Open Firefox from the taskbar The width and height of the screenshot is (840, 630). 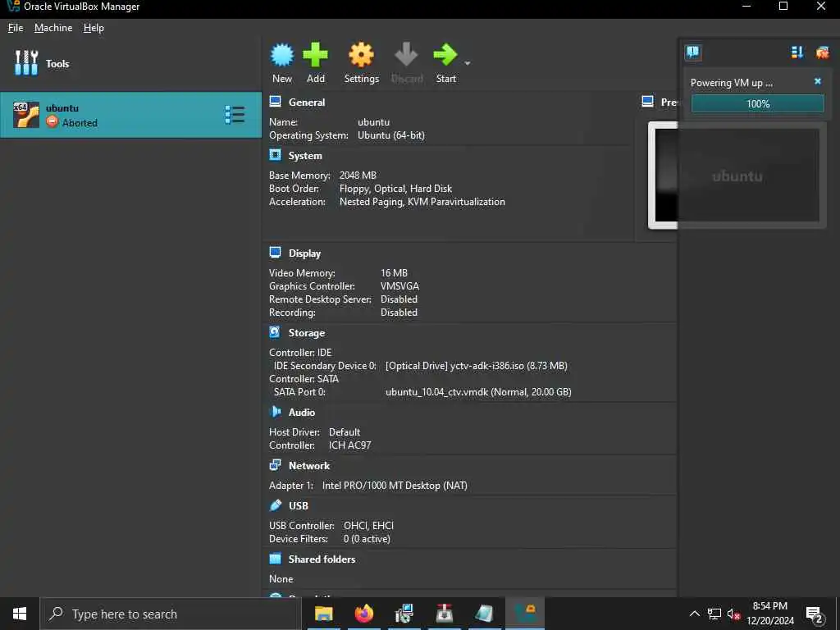point(363,614)
